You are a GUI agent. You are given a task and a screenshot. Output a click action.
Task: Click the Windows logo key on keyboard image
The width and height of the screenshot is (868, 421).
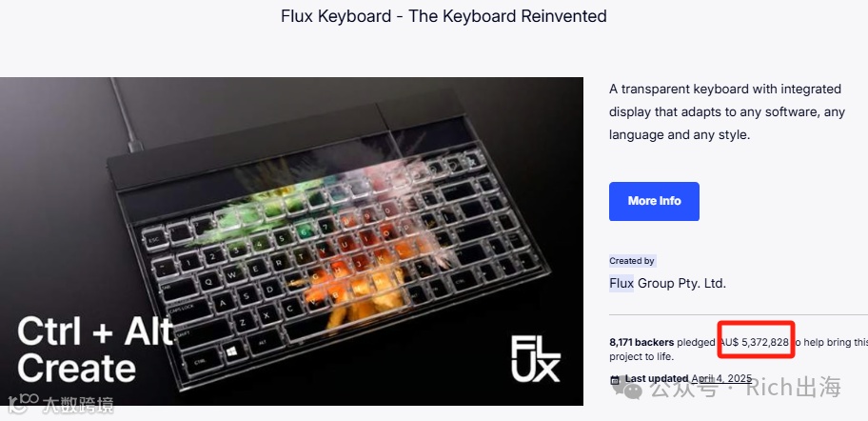tap(231, 351)
